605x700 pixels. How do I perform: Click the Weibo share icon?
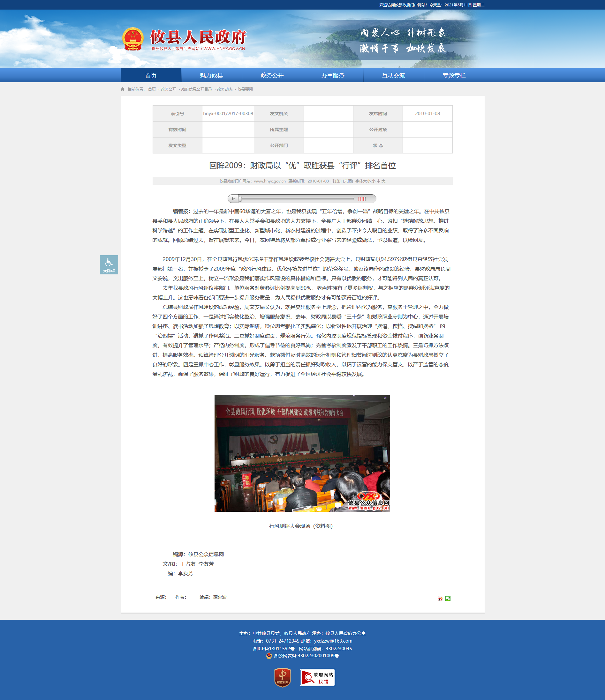coord(440,599)
